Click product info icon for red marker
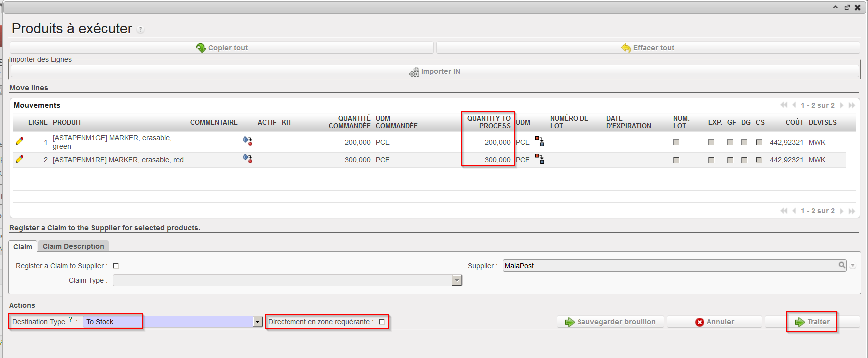868x358 pixels. (x=247, y=159)
